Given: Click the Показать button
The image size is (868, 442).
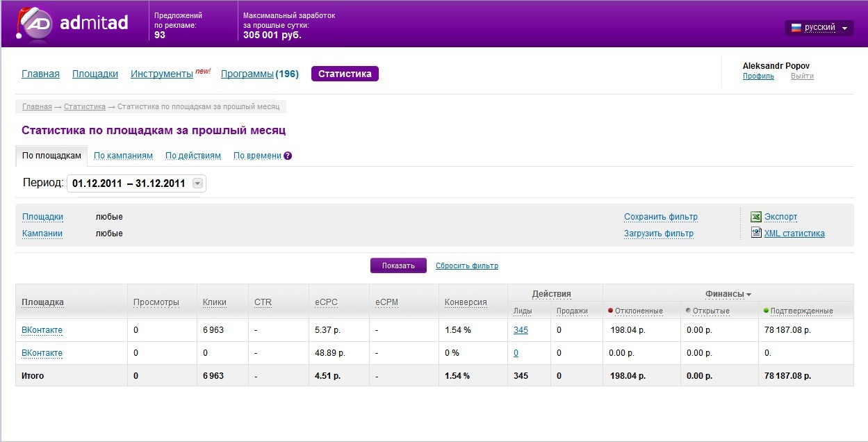Looking at the screenshot, I should (398, 265).
